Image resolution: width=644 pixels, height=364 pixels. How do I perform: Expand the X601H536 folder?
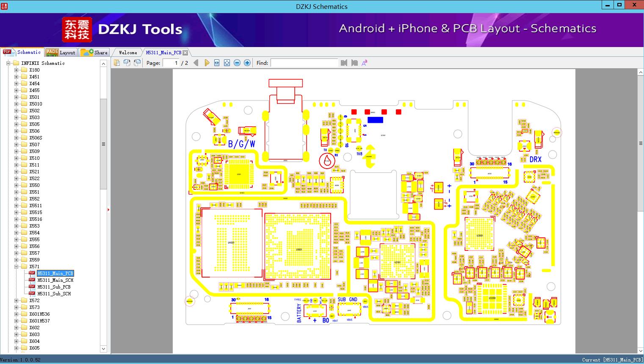coord(16,314)
